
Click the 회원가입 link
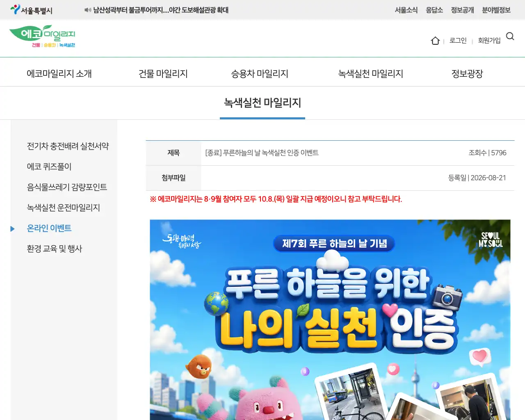pyautogui.click(x=489, y=40)
